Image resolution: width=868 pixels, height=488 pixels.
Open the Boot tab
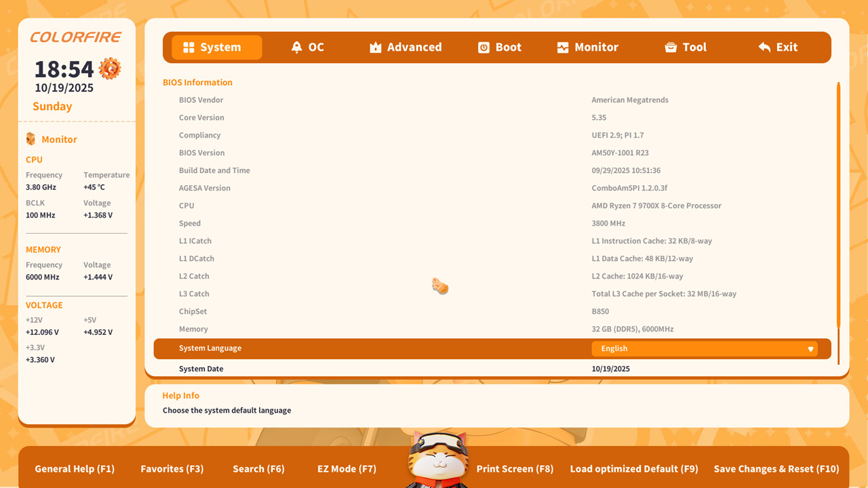pyautogui.click(x=508, y=47)
